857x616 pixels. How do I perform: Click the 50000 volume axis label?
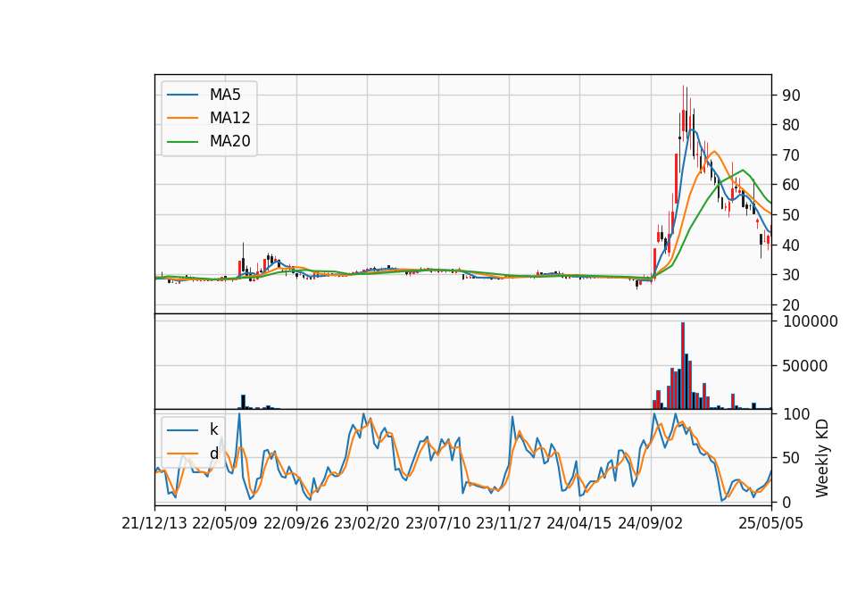click(x=804, y=366)
